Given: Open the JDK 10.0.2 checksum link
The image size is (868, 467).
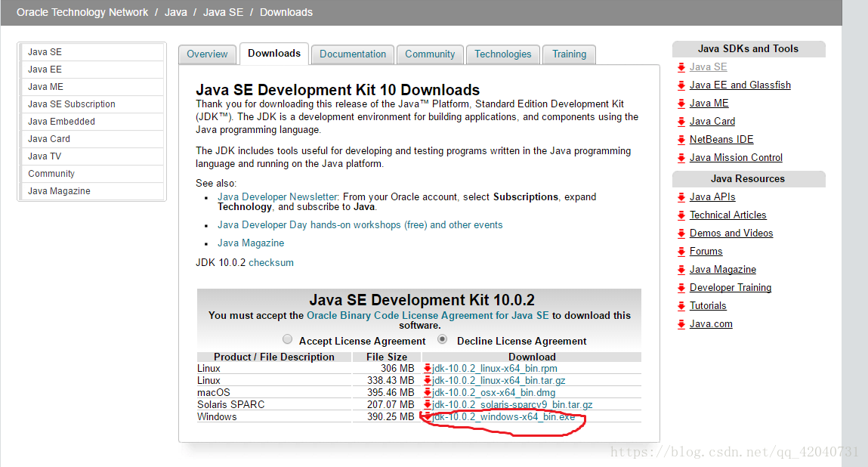Looking at the screenshot, I should pyautogui.click(x=270, y=262).
